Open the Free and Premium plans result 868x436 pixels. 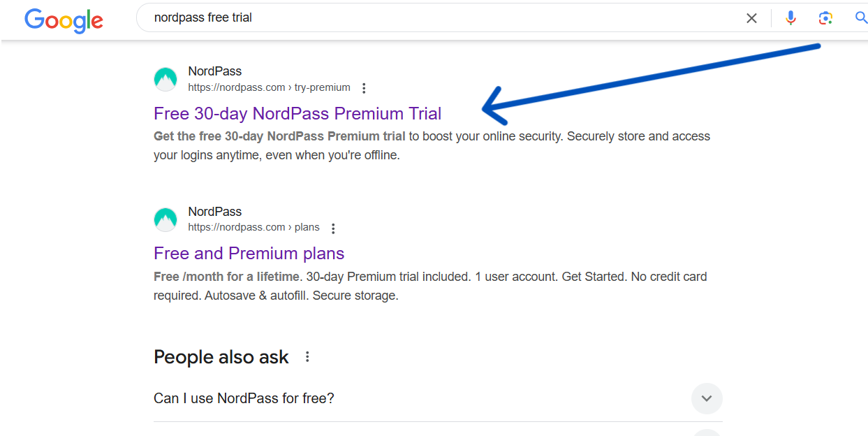tap(249, 253)
